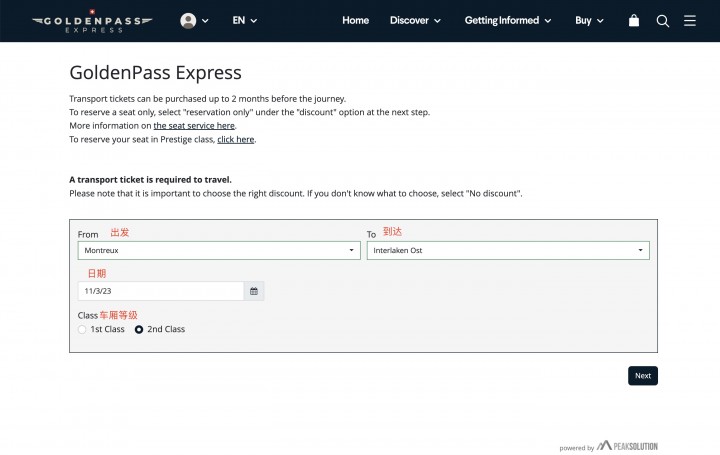Click the Next button

[642, 376]
